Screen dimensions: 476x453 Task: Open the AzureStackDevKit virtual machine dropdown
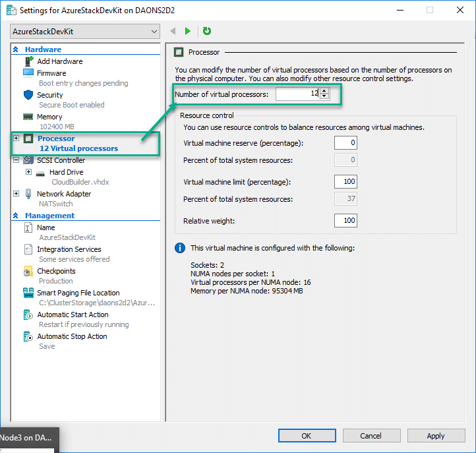point(85,32)
